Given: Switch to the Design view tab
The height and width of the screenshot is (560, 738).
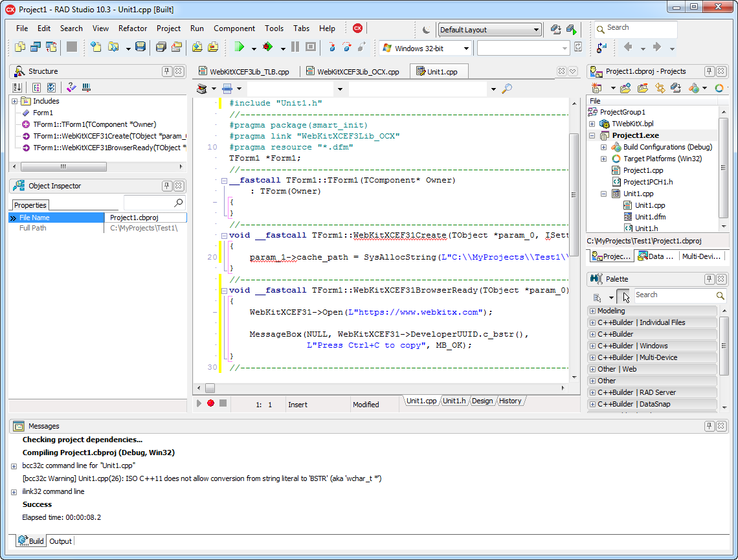Looking at the screenshot, I should coord(482,401).
